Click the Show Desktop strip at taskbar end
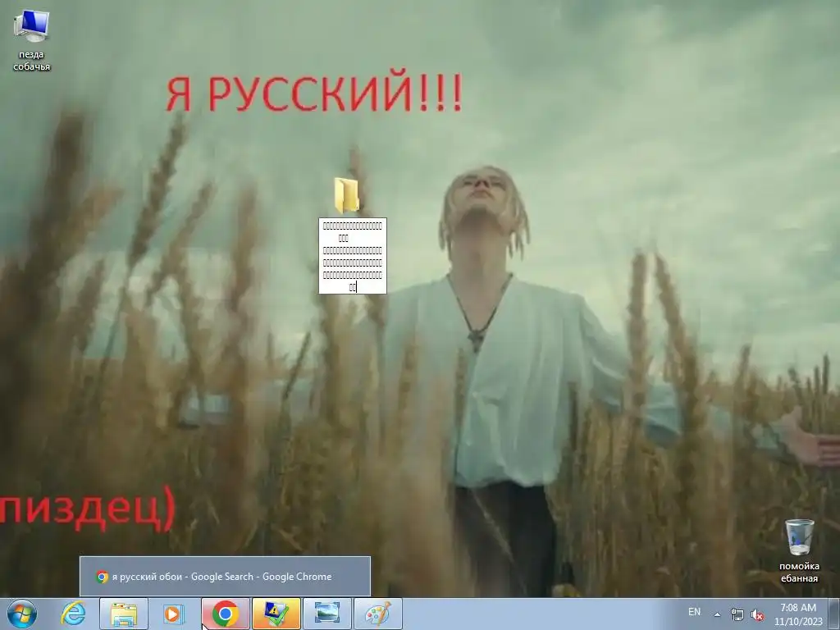The width and height of the screenshot is (840, 630). pos(834,614)
